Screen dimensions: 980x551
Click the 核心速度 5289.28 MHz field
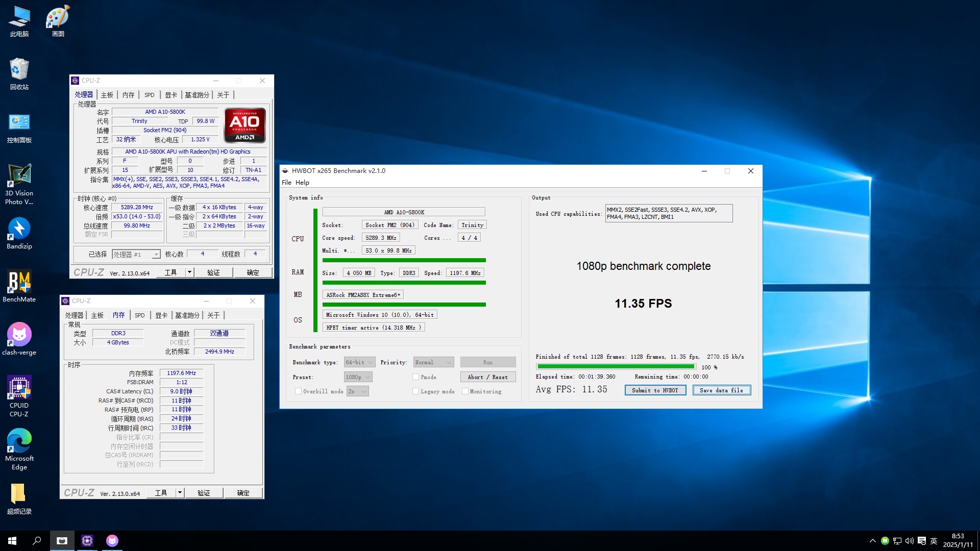(x=137, y=208)
